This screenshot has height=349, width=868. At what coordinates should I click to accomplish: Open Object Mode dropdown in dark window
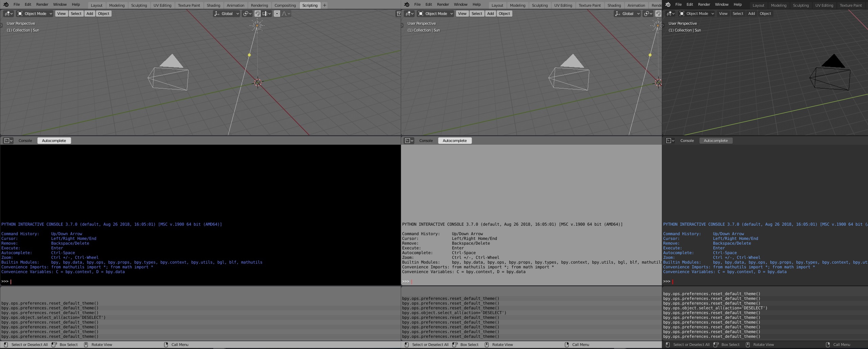tap(696, 14)
